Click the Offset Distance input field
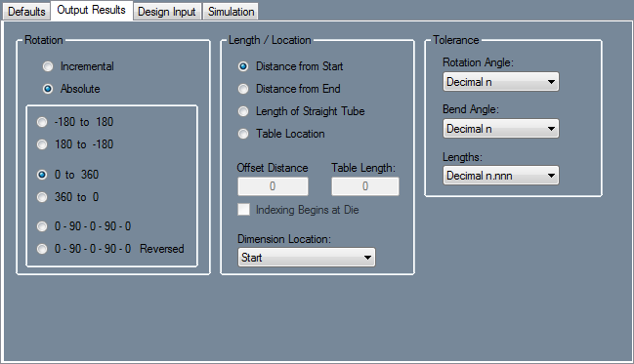Image resolution: width=634 pixels, height=364 pixels. click(x=273, y=186)
